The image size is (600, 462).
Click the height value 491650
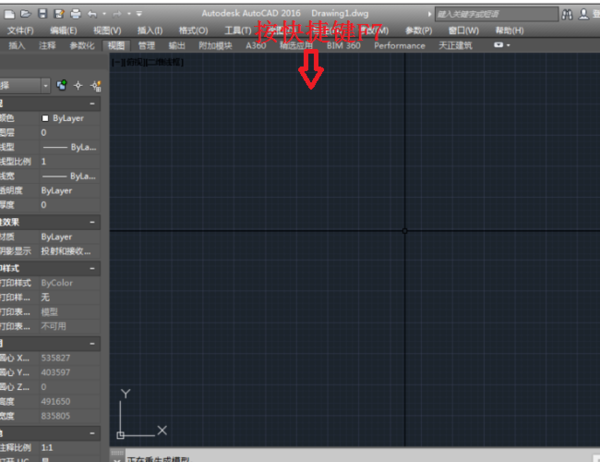click(70, 402)
